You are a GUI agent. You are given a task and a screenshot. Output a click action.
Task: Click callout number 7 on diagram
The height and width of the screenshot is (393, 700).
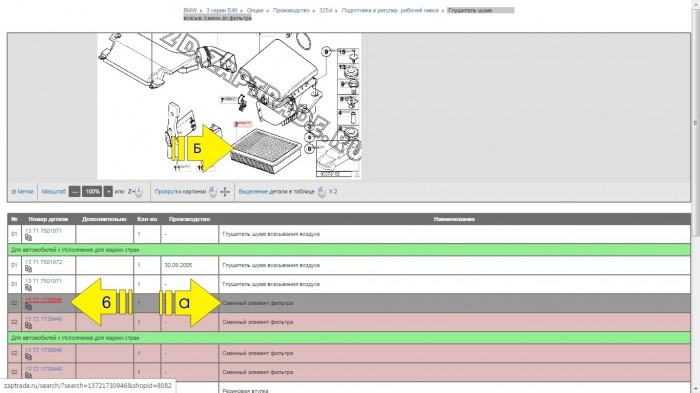222,100
